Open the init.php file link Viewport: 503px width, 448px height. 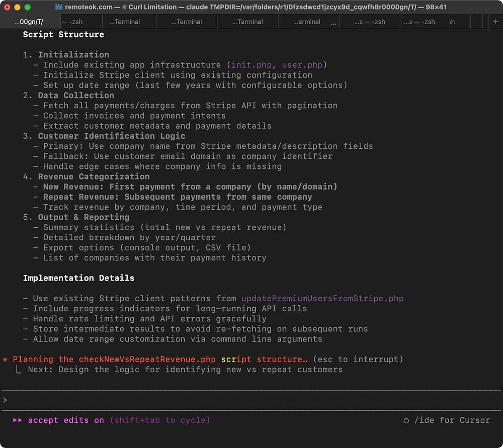point(251,65)
